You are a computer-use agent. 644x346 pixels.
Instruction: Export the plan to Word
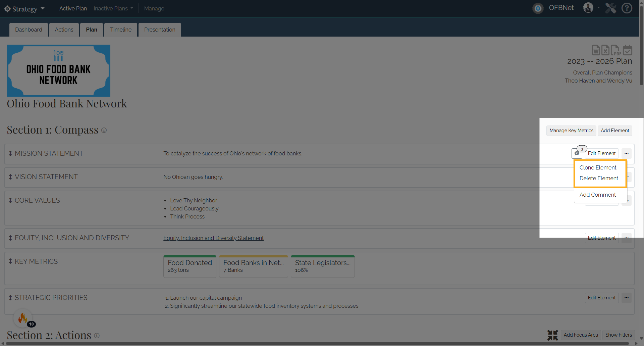coord(596,50)
